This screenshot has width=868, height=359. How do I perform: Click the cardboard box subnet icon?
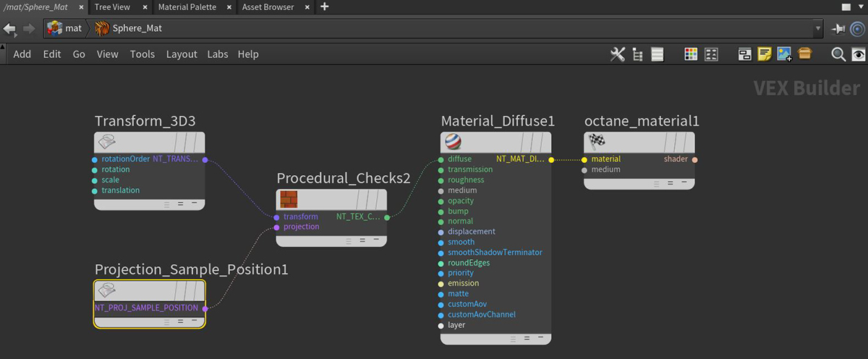(805, 54)
